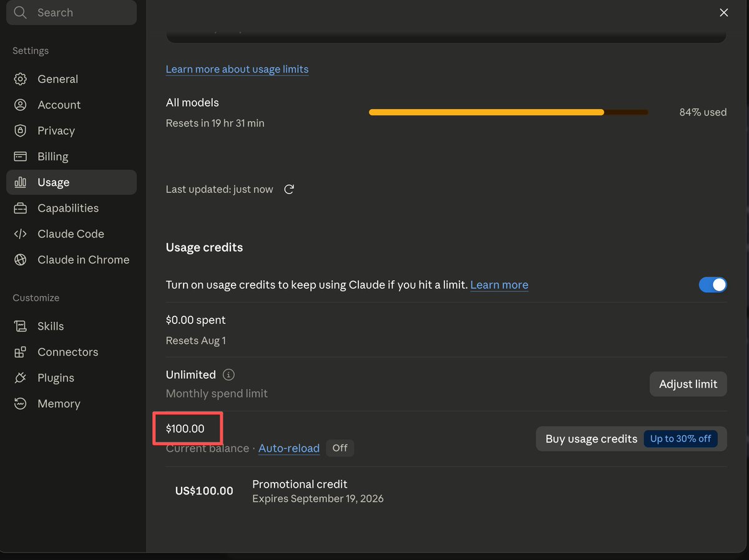Viewport: 749px width, 560px height.
Task: Focus the Search input field
Action: (71, 12)
